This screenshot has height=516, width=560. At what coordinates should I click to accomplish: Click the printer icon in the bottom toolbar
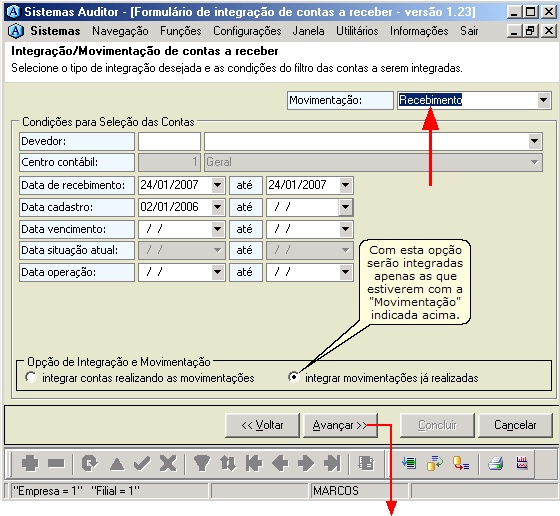point(495,464)
